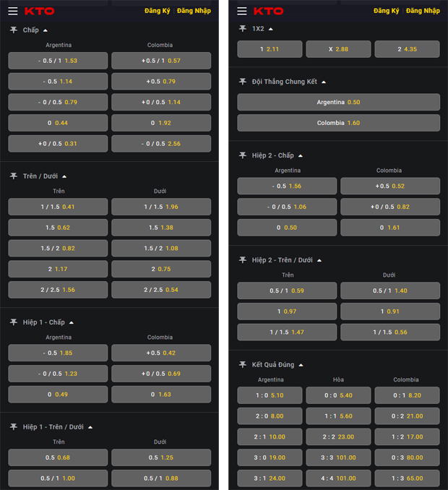
Task: Click Đăng Ký in the left panel header
Action: coord(157,12)
